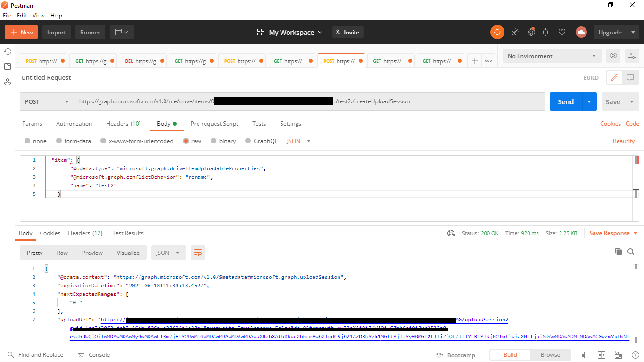Open the keyboard shortcuts icon in status bar
The image size is (644, 362).
click(x=618, y=355)
